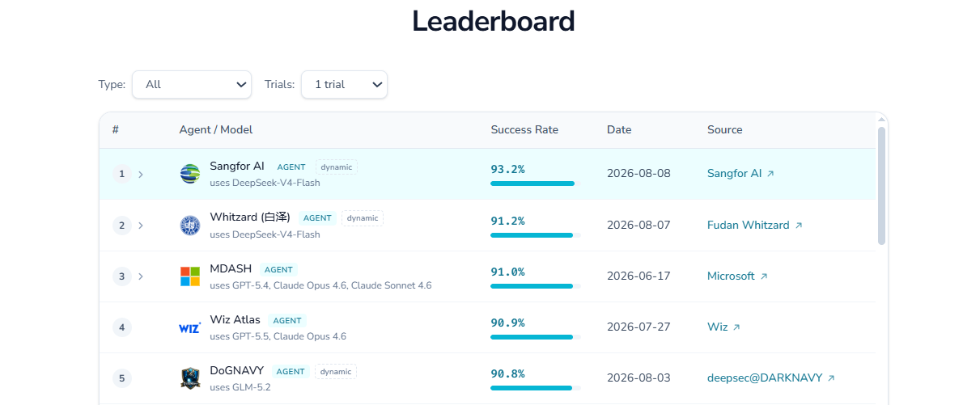Click external-link arrow next to Microsoft source
This screenshot has height=405, width=980.
pyautogui.click(x=764, y=276)
